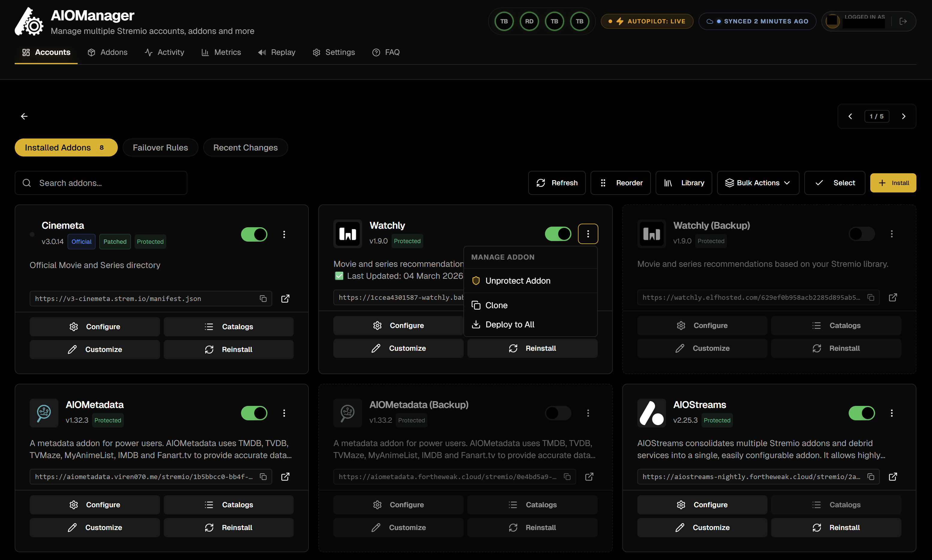Copy the Watchly (Backup) addon URL
This screenshot has width=932, height=560.
tap(871, 297)
